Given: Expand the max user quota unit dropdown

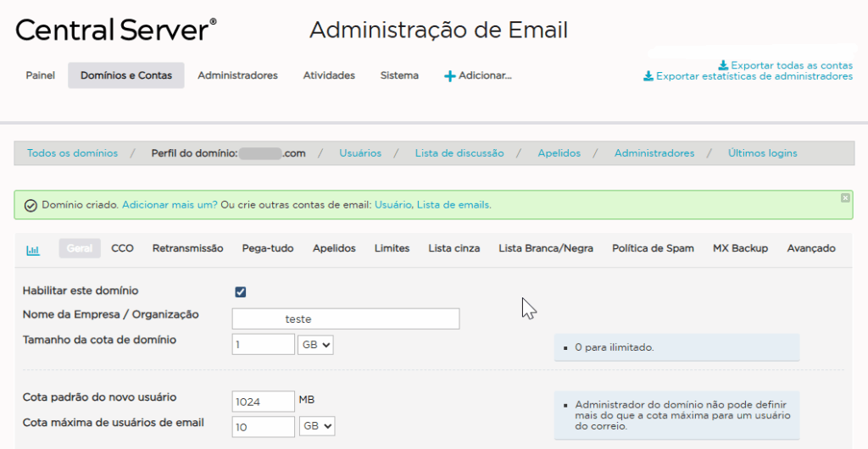Looking at the screenshot, I should pyautogui.click(x=316, y=426).
